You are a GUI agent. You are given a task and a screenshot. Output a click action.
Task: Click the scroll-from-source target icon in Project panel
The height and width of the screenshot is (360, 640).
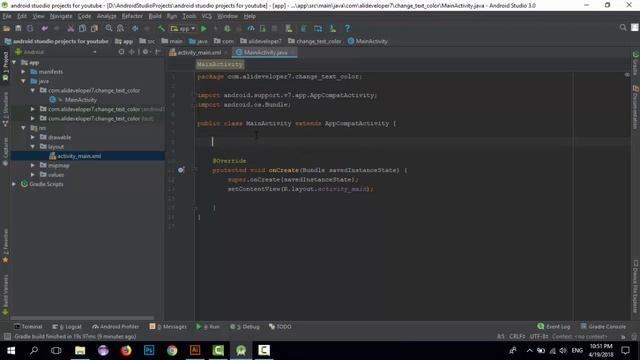[121, 52]
